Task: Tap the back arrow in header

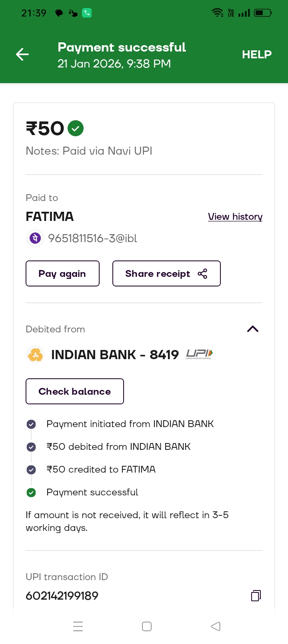Action: tap(22, 54)
